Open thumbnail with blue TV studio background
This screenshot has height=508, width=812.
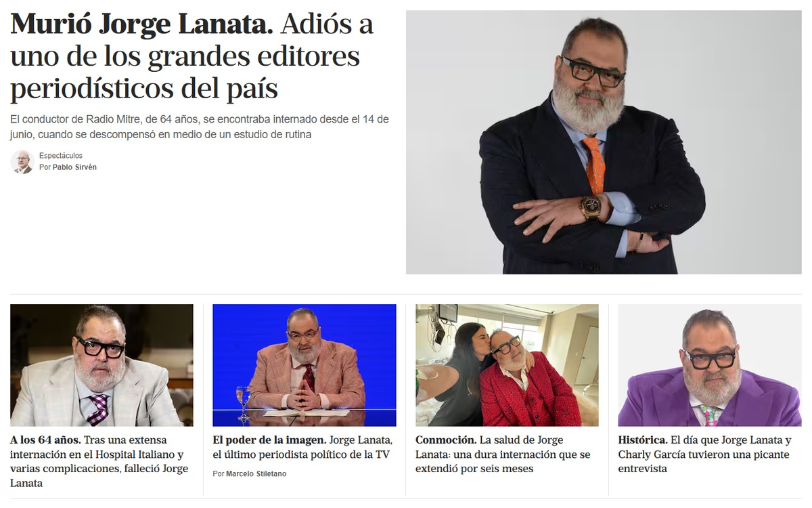(304, 365)
